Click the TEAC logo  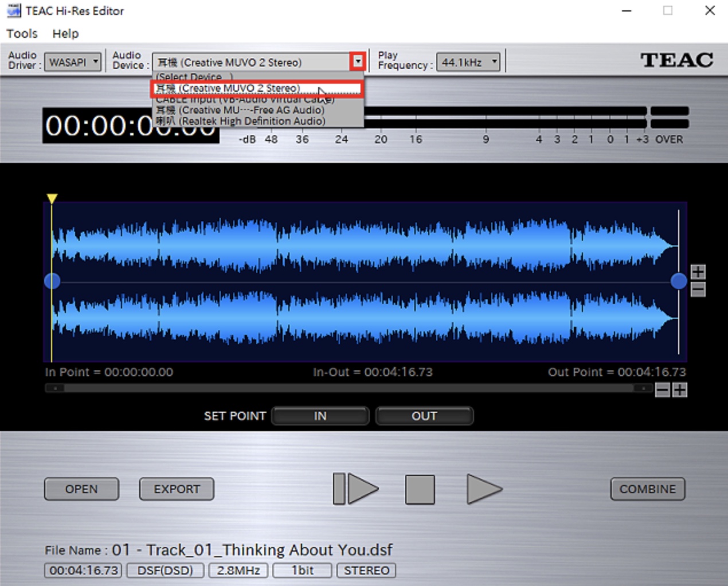coord(677,60)
